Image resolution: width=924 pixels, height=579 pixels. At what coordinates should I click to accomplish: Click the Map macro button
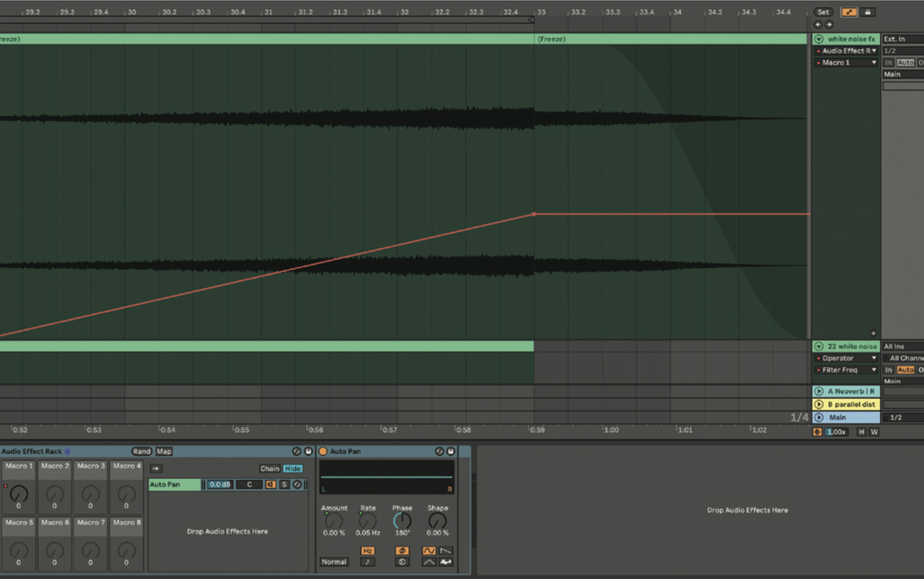pyautogui.click(x=164, y=451)
